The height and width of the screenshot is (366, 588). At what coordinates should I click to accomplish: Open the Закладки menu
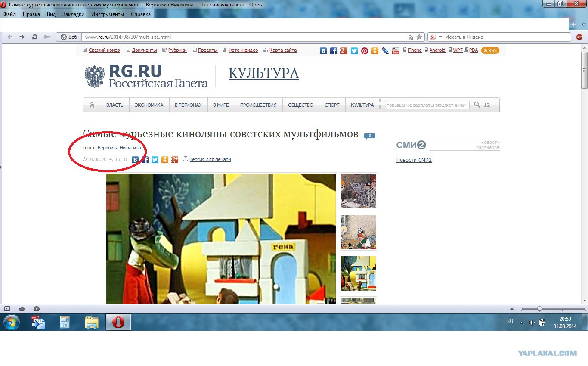73,14
